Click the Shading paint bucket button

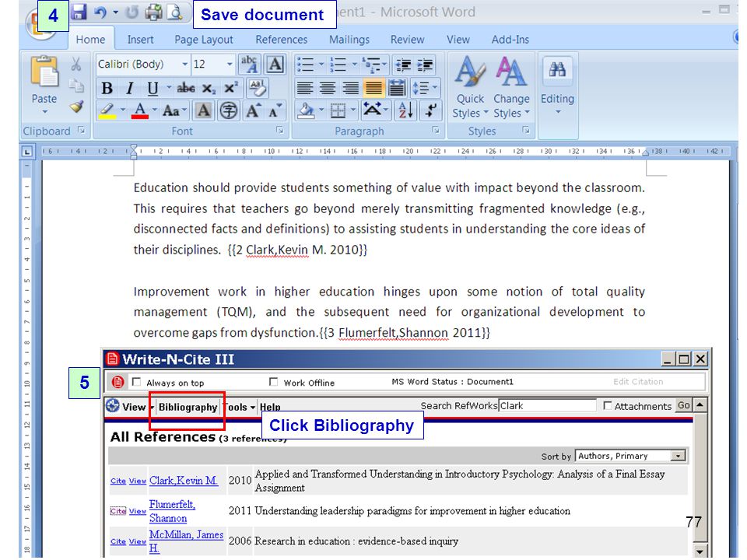coord(305,110)
